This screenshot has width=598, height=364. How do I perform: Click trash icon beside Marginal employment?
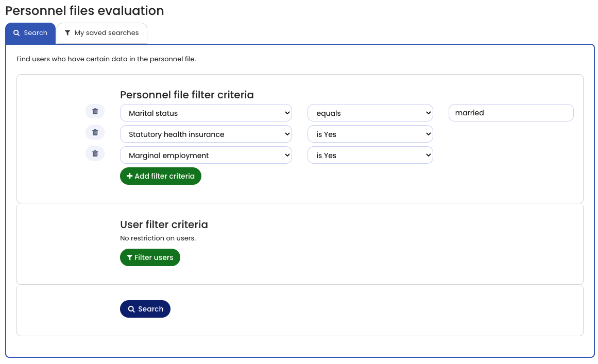(95, 153)
